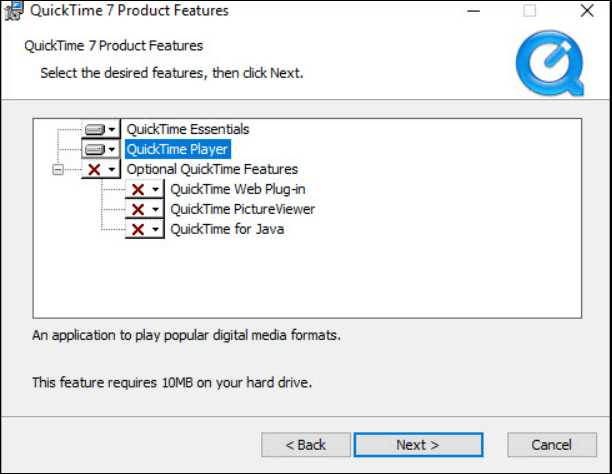The height and width of the screenshot is (474, 612).
Task: Open the QuickTime Player install-state drive icon
Action: 100,149
